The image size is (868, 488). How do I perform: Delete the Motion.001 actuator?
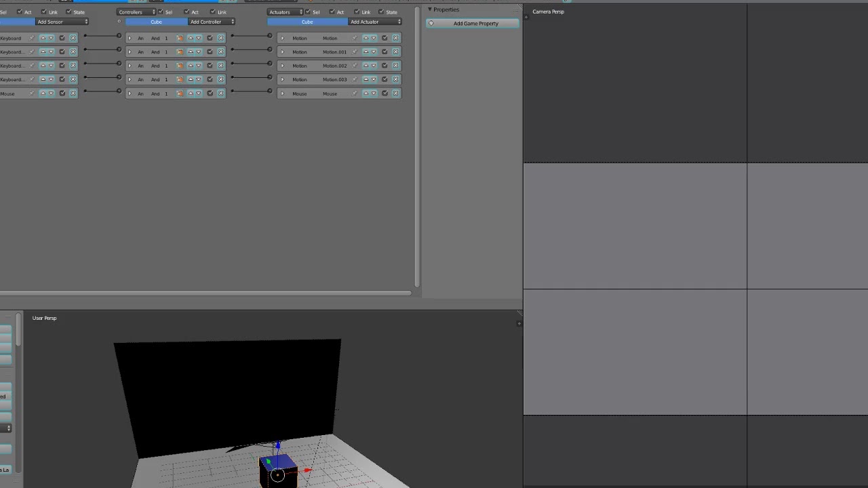[x=395, y=52]
